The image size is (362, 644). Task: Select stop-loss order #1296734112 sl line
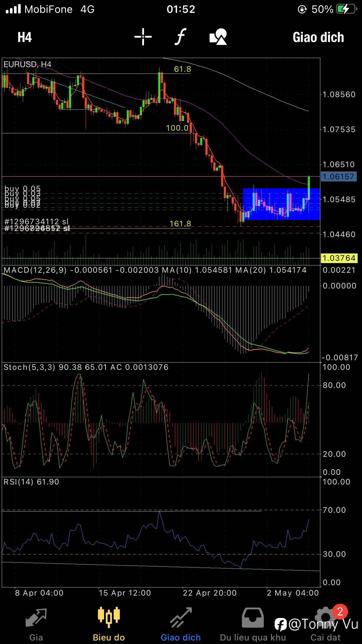[36, 222]
